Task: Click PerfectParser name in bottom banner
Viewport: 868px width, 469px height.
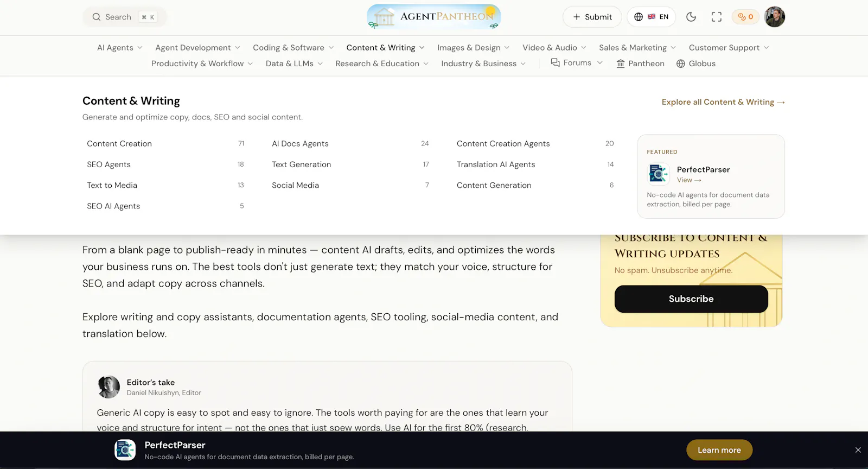Action: coord(175,445)
